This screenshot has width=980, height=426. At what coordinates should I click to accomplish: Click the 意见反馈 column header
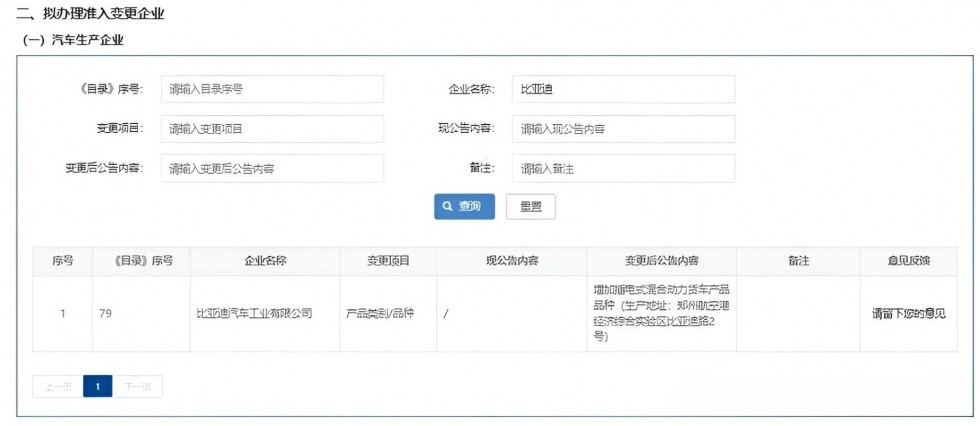(x=908, y=261)
